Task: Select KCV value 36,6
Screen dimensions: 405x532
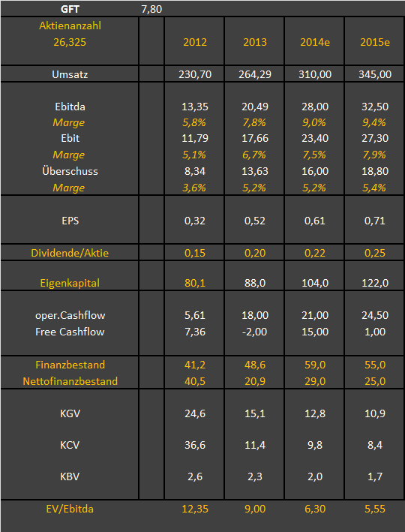Action: tap(195, 445)
